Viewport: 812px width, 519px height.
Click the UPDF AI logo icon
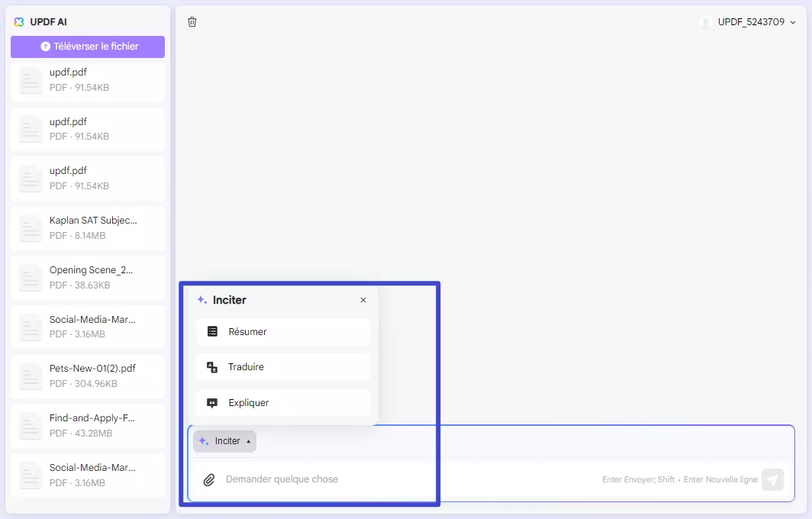coord(18,22)
